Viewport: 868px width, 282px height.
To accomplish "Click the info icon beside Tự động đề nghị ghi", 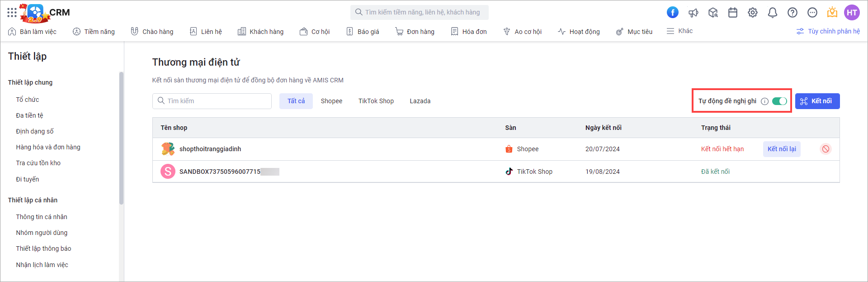I will click(764, 101).
